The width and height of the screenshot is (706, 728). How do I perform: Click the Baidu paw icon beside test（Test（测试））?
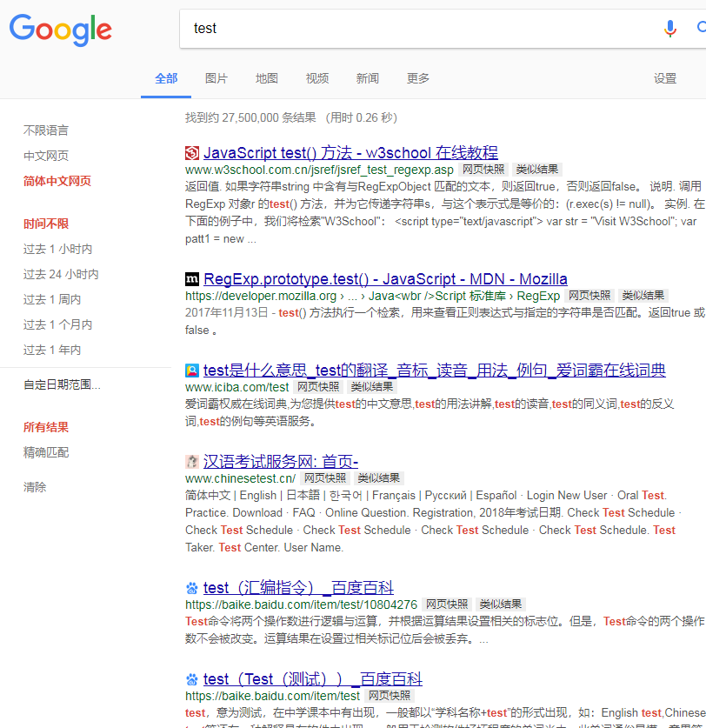point(192,679)
